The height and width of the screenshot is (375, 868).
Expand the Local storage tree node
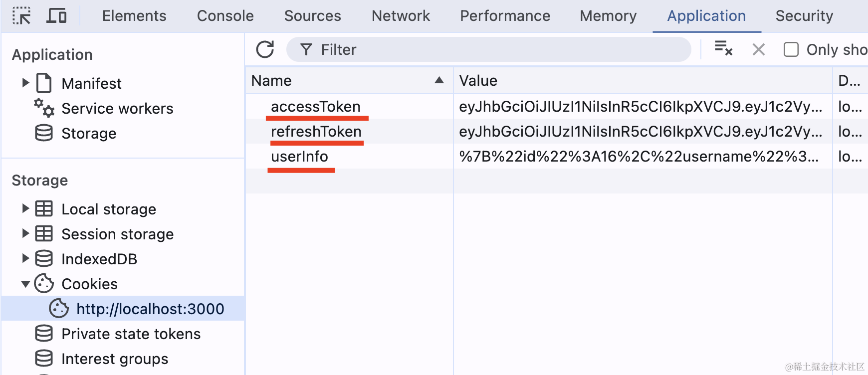[25, 208]
